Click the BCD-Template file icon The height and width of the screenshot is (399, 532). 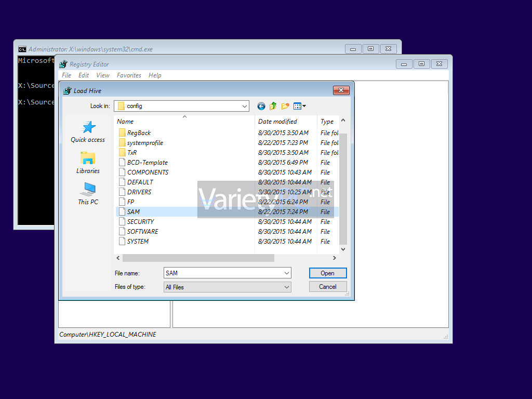click(x=122, y=162)
